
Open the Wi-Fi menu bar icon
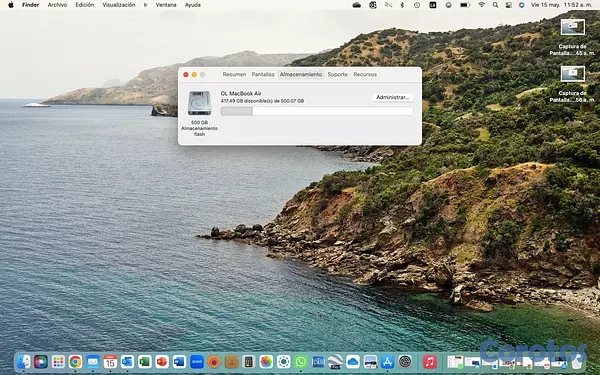[482, 5]
